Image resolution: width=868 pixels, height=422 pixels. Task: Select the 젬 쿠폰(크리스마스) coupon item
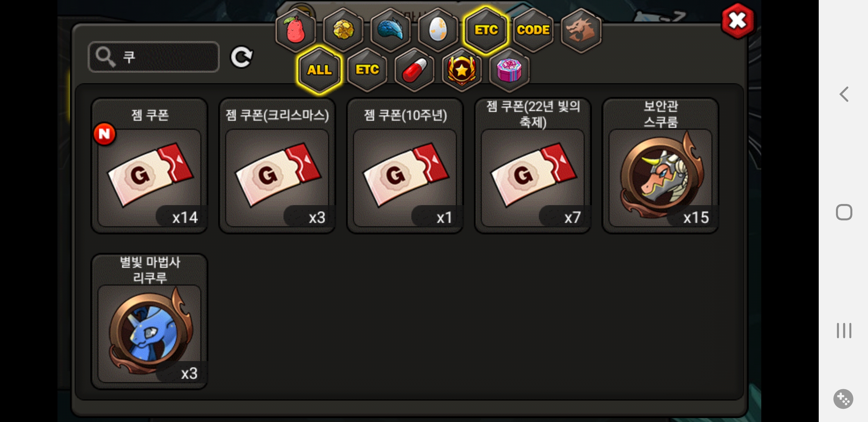(x=277, y=166)
